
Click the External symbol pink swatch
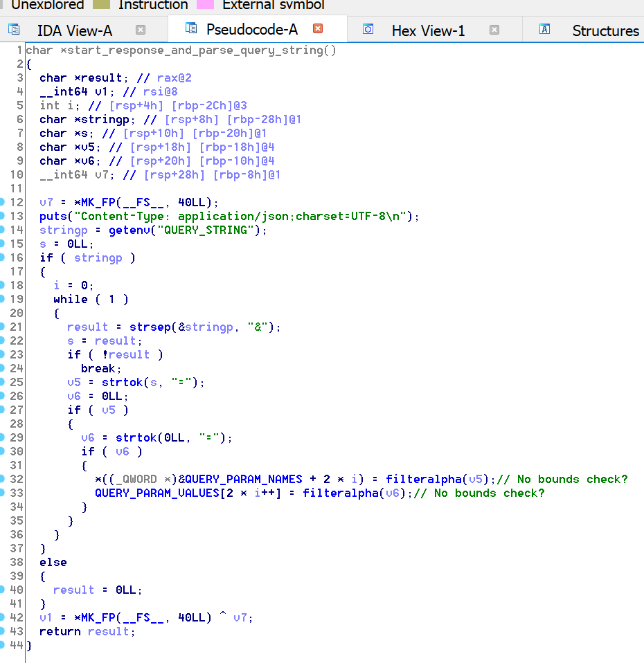[205, 4]
